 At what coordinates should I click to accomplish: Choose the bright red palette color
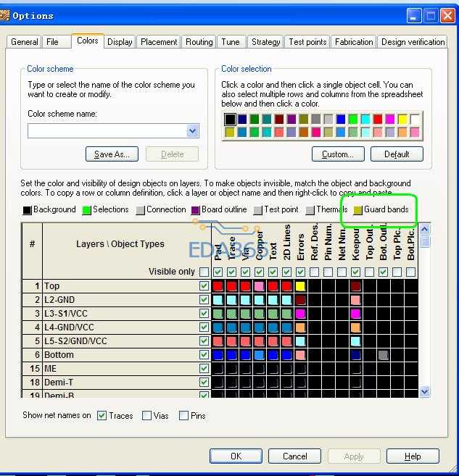point(378,120)
